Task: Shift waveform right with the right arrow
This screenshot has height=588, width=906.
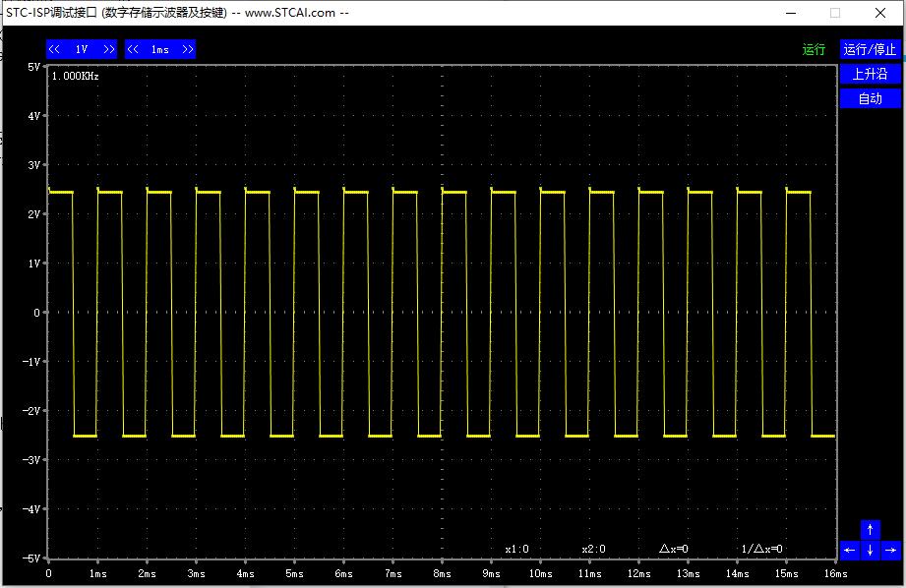Action: coord(890,550)
